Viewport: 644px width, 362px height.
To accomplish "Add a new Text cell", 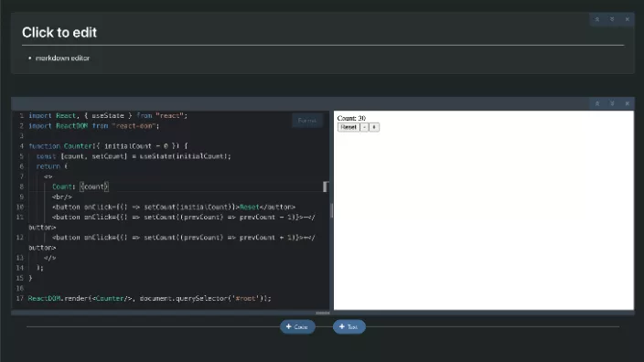I will pos(349,326).
